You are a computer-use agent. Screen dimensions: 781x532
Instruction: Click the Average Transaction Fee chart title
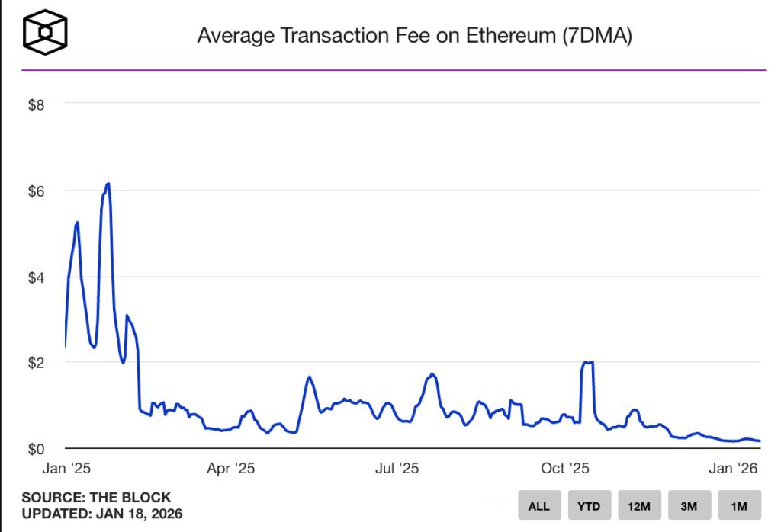414,36
